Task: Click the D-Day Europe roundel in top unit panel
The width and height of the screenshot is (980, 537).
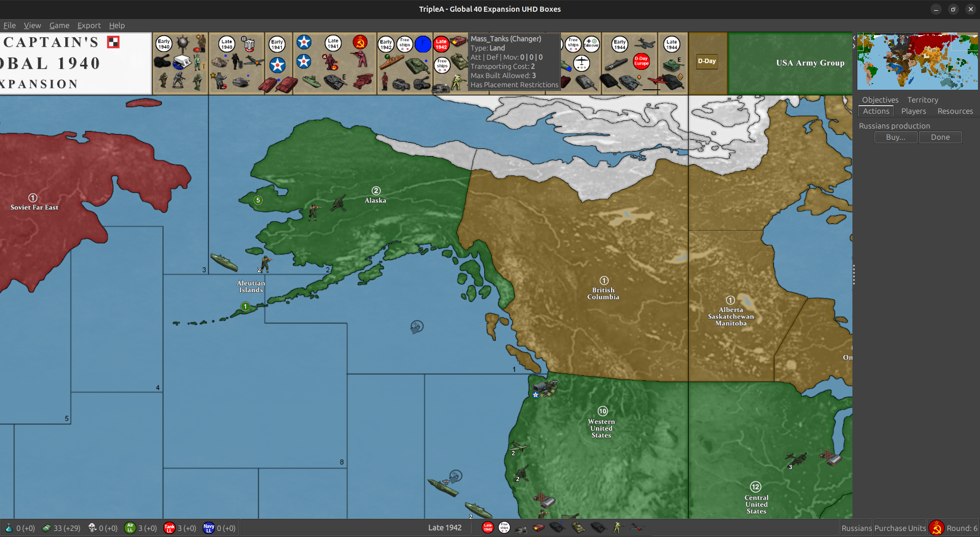Action: (642, 62)
